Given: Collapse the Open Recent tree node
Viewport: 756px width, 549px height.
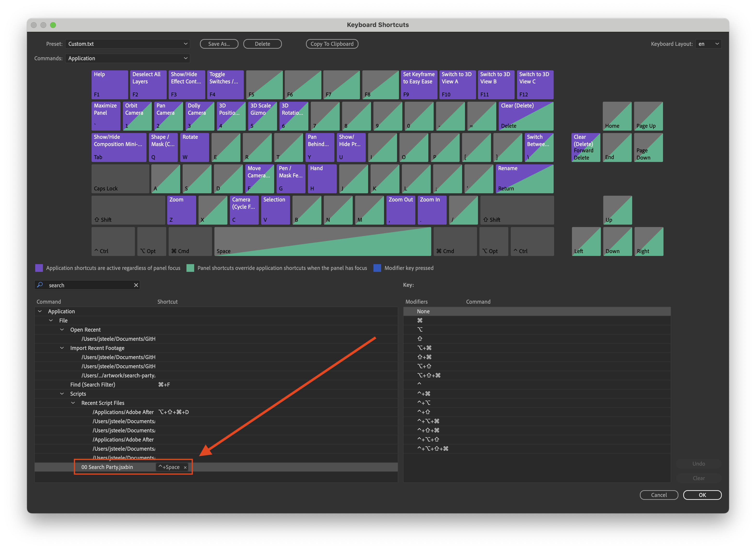Looking at the screenshot, I should click(x=62, y=329).
